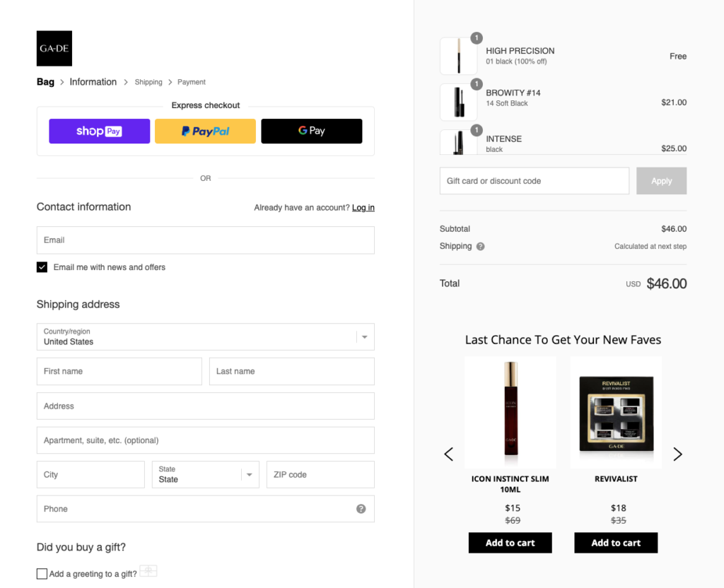Apply the gift card or discount code
Screen dimensions: 724x588
point(661,181)
